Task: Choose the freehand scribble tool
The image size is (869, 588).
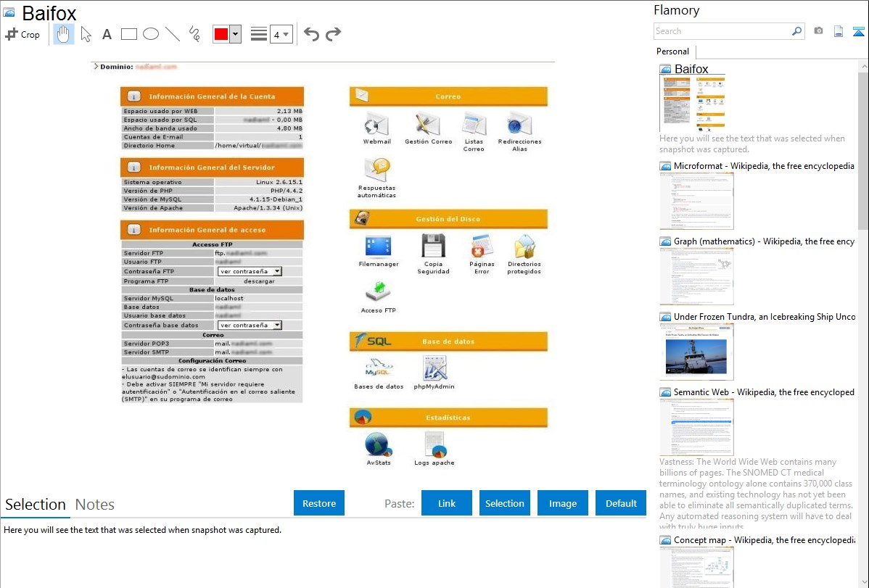Action: 194,34
